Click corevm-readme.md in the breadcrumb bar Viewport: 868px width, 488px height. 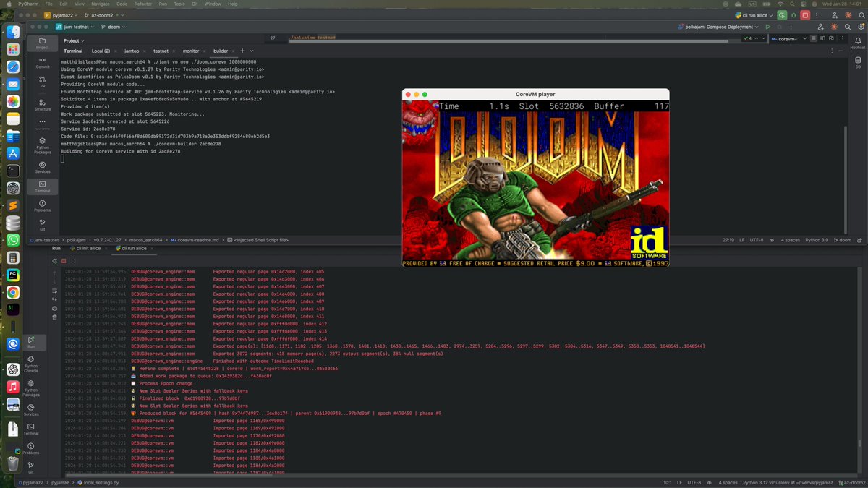195,239
